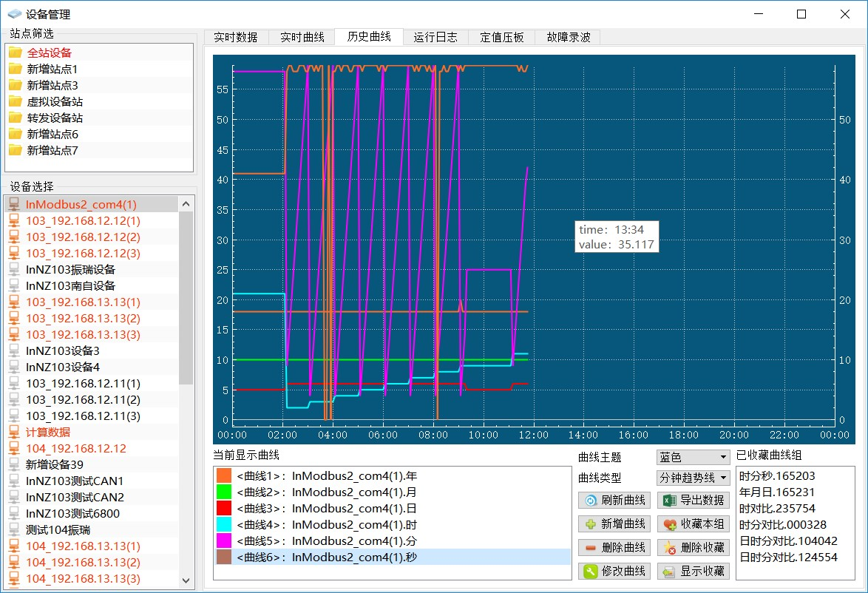The height and width of the screenshot is (593, 868).
Task: Click the wrench icon for 修改曲线
Action: coord(591,572)
